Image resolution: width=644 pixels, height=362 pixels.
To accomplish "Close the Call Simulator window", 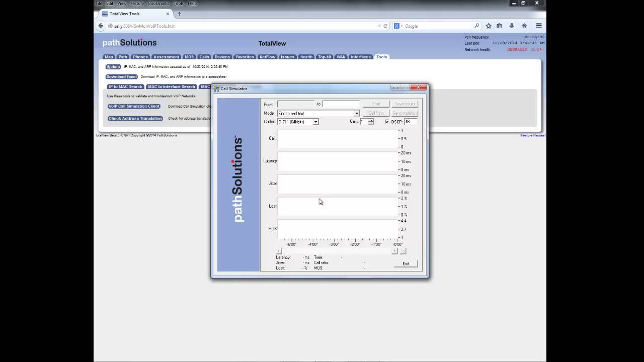I will (x=418, y=87).
